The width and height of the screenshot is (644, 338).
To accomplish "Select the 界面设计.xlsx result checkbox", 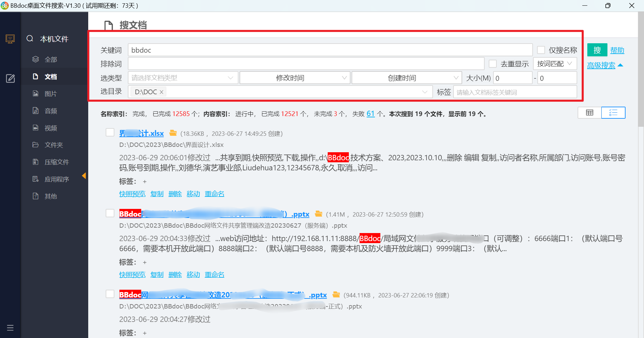I will 110,132.
